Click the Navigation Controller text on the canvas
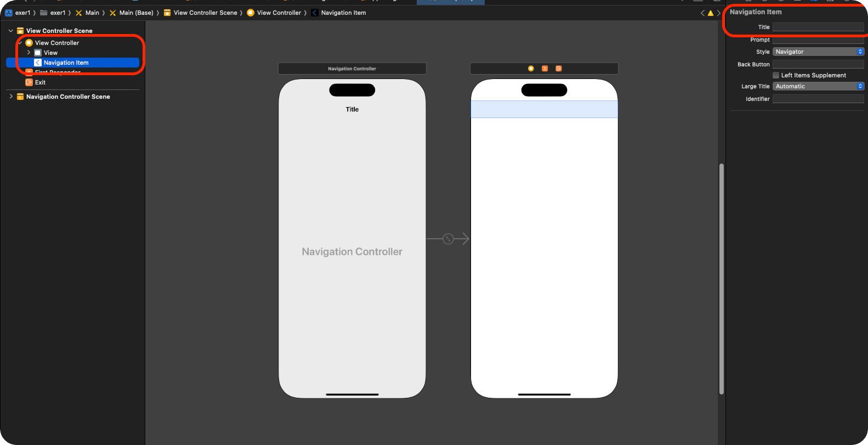The height and width of the screenshot is (445, 868). tap(352, 252)
